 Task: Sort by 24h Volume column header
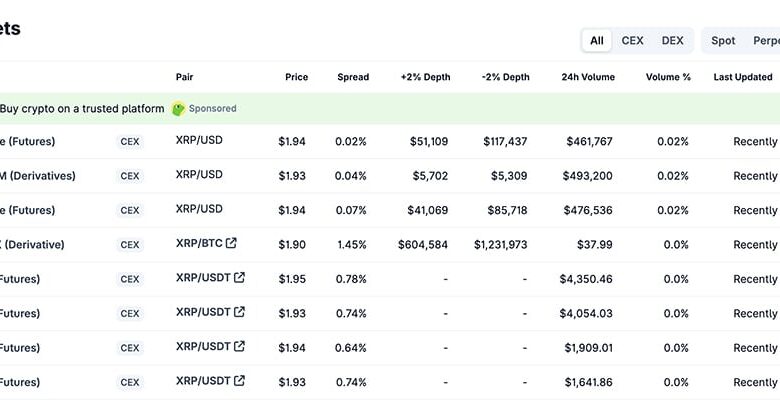coord(588,77)
